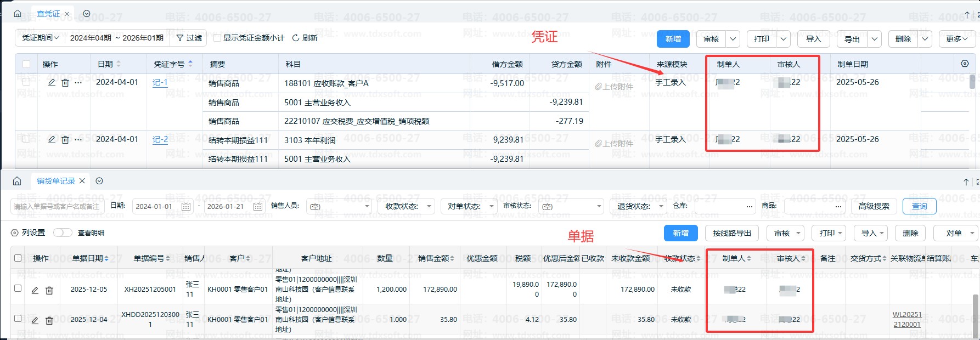Screen dimensions: 980x340
Task: Expand the 更多 dropdown button
Action: [956, 39]
